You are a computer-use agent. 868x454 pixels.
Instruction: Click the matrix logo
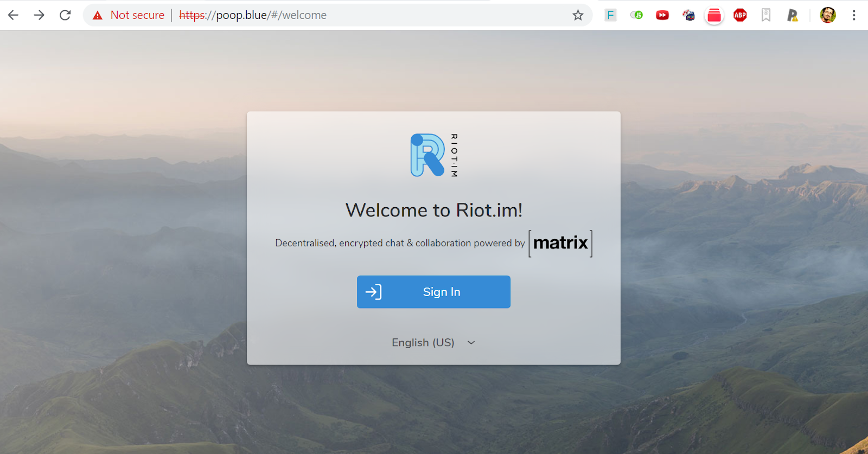pos(560,243)
